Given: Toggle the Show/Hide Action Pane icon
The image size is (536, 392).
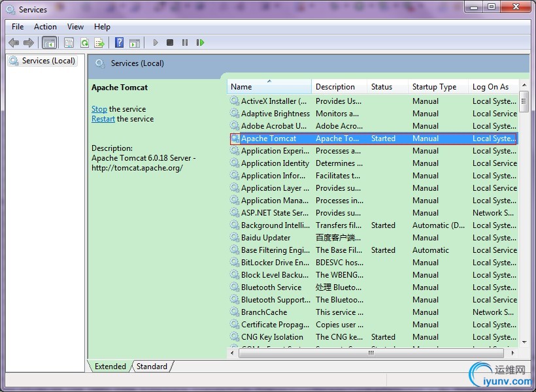Looking at the screenshot, I should 135,42.
